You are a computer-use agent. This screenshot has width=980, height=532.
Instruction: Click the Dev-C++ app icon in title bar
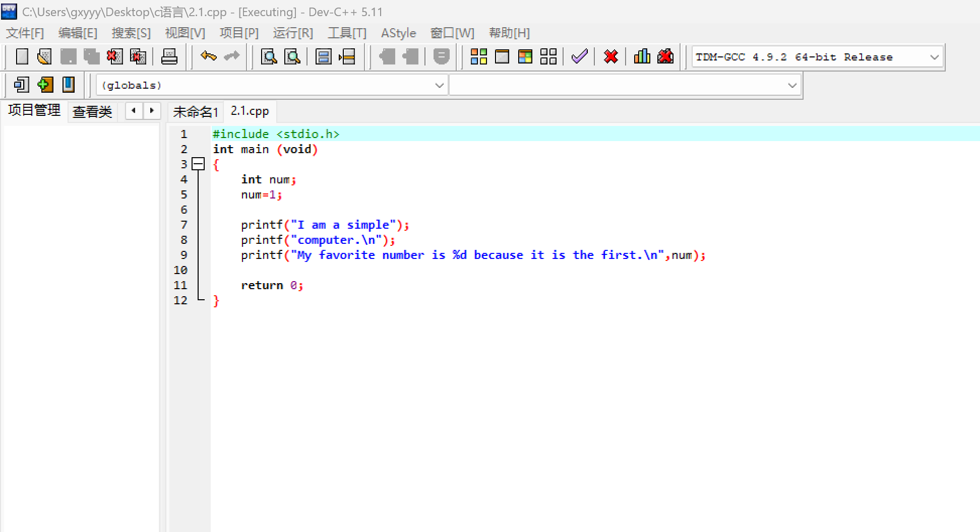(9, 12)
